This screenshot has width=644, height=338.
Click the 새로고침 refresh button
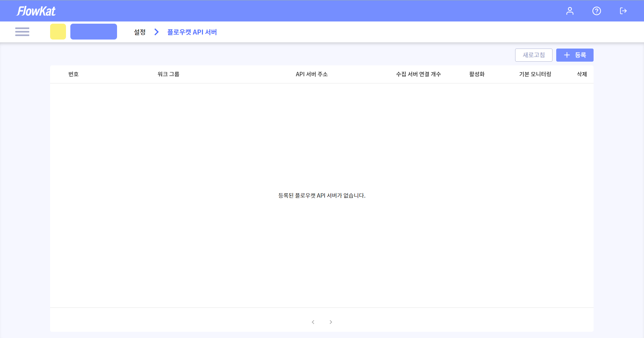coord(534,55)
